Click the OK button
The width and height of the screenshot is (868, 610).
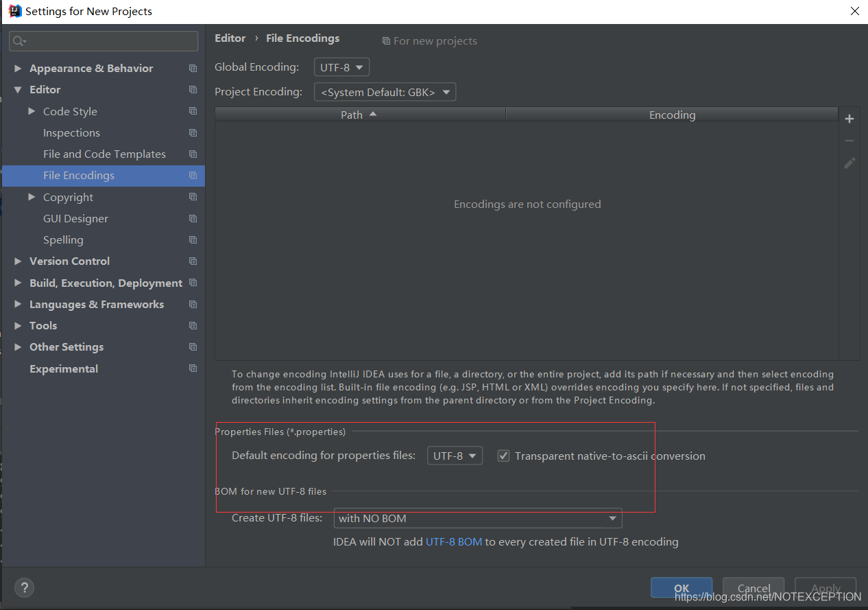(682, 588)
